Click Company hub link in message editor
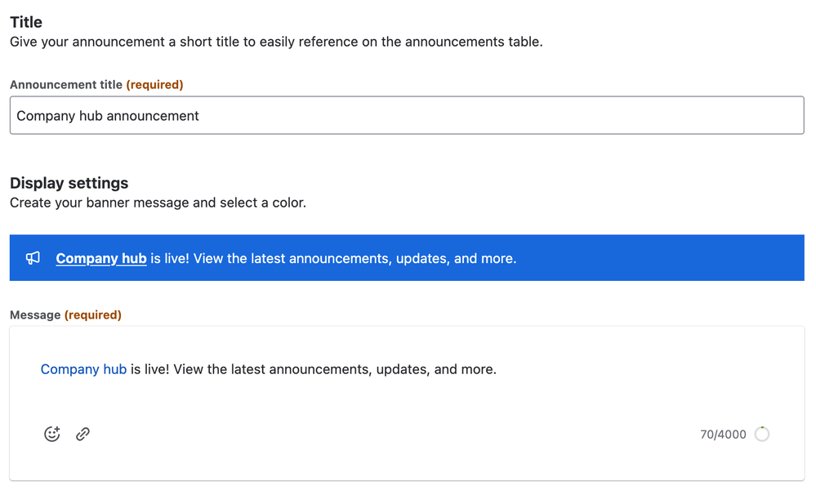The height and width of the screenshot is (504, 816). pos(83,369)
